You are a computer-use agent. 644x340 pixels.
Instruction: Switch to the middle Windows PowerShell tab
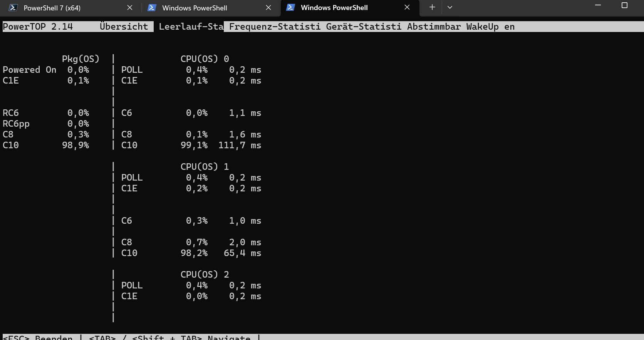pos(210,8)
